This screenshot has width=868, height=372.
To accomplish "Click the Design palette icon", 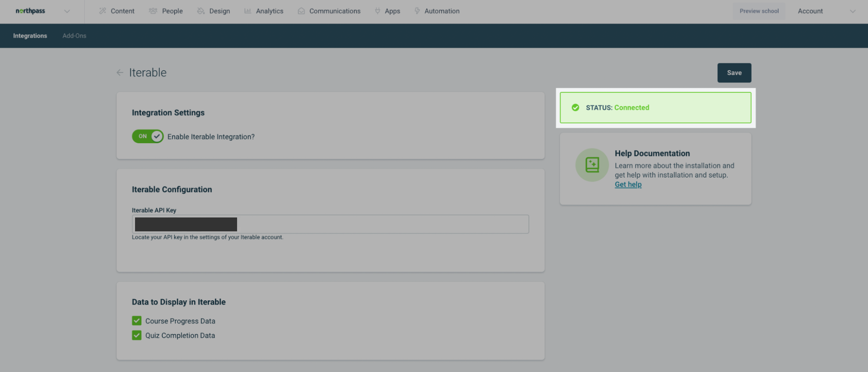I will [x=201, y=11].
